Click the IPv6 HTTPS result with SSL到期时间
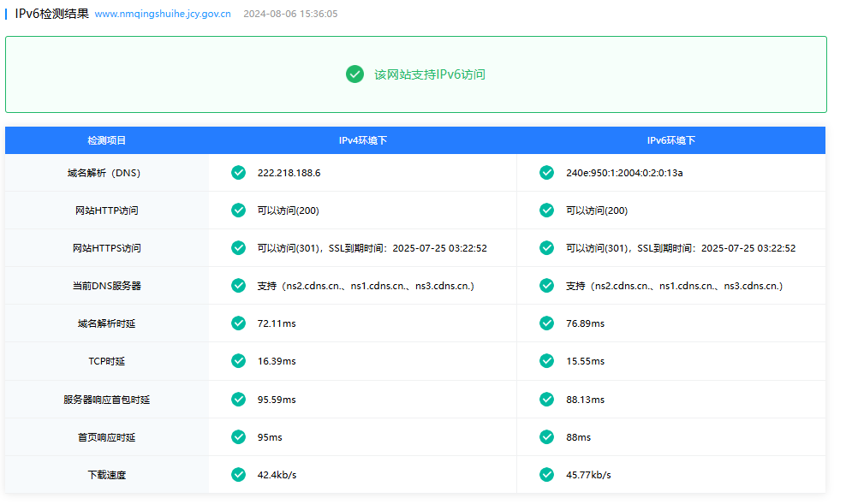Screen dimensions: 846x504 coord(681,248)
